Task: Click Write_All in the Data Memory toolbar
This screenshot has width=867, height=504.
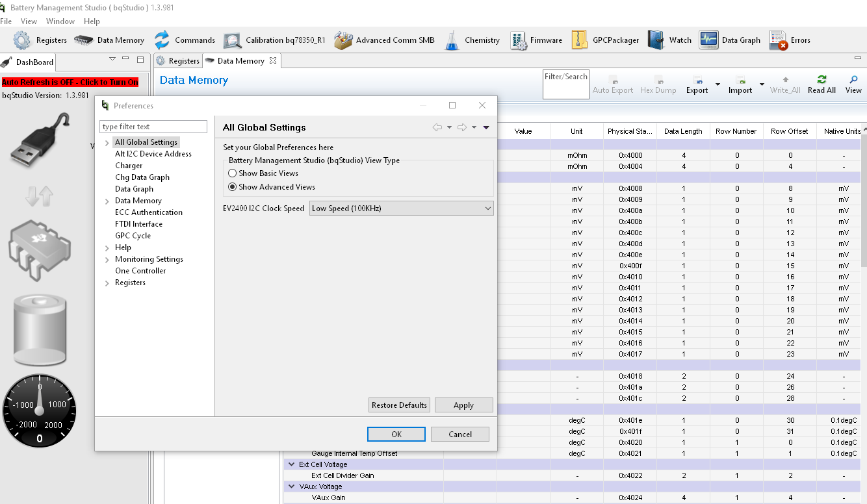Action: click(785, 84)
